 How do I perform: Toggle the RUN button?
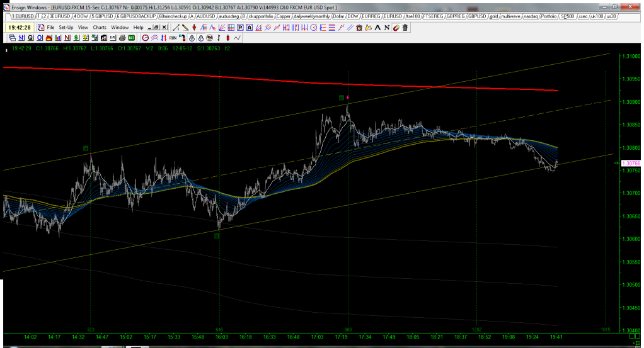pyautogui.click(x=172, y=38)
